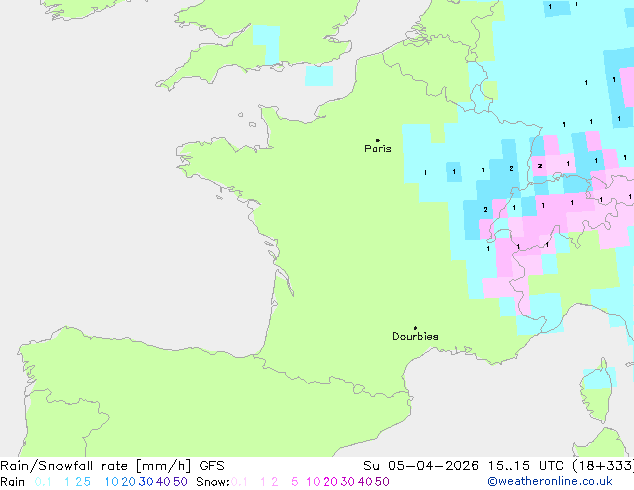The height and width of the screenshot is (490, 634).
Task: Click the 'Su 05-04-2026' date text
Action: click(x=421, y=466)
